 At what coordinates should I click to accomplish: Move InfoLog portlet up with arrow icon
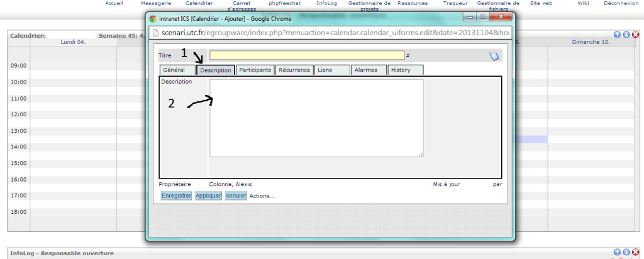(617, 253)
